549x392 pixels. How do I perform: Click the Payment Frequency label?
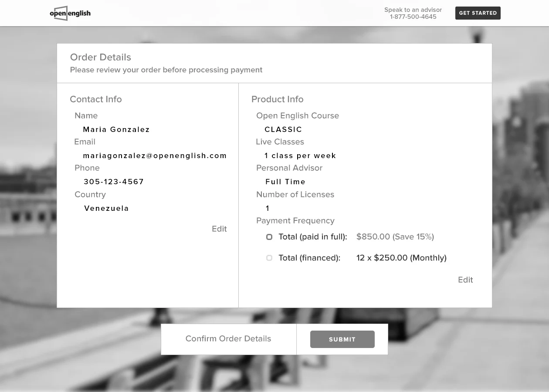click(295, 220)
